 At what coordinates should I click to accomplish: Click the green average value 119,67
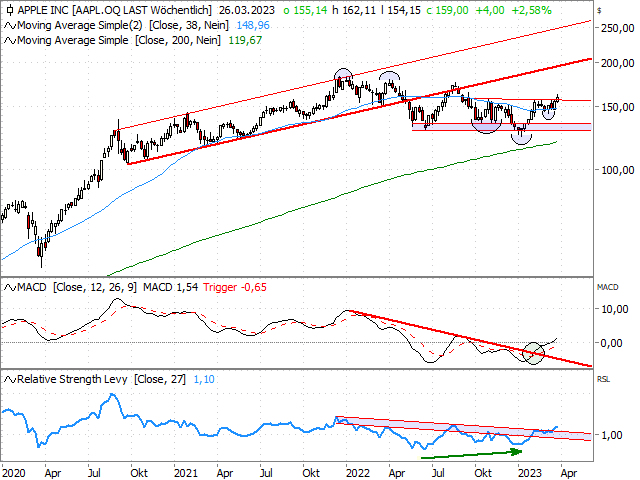[x=245, y=40]
